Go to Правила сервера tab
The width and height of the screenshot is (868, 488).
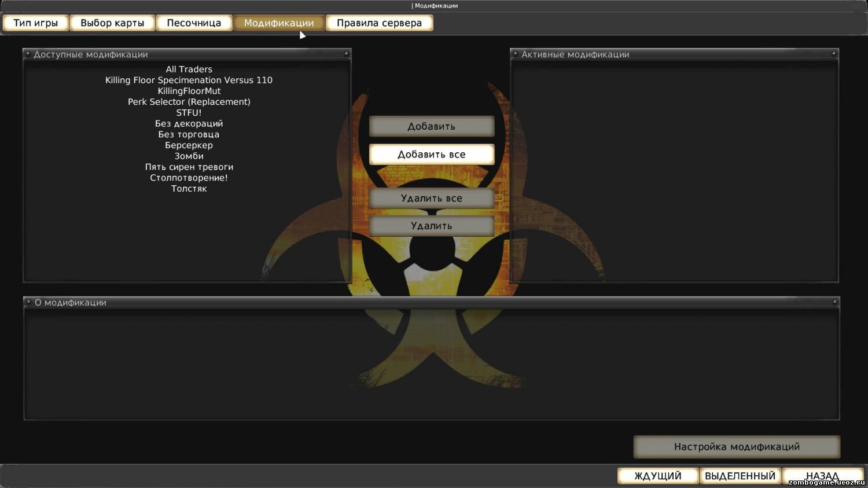[x=379, y=23]
